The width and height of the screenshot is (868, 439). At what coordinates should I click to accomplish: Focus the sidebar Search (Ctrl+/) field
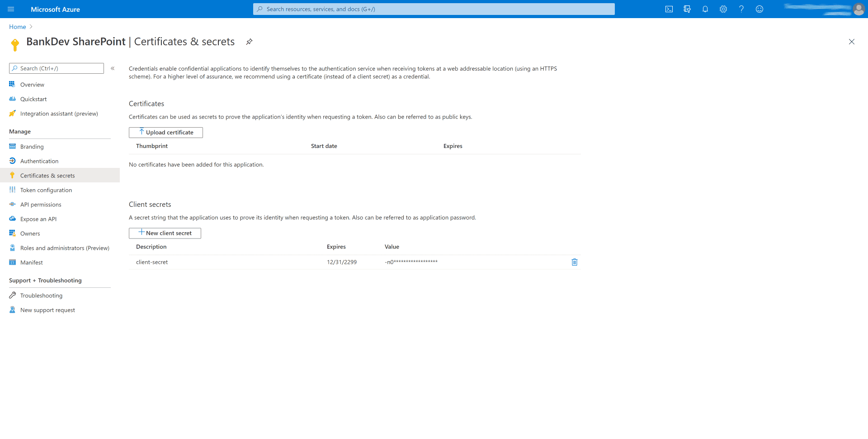click(x=57, y=68)
